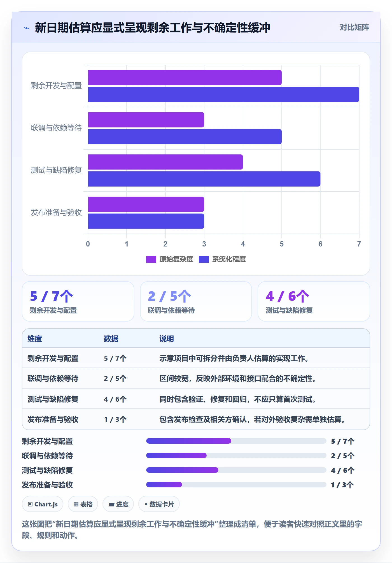The image size is (392, 563).
Task: Click the footer caption starting with 这张图把
Action: tap(192, 529)
